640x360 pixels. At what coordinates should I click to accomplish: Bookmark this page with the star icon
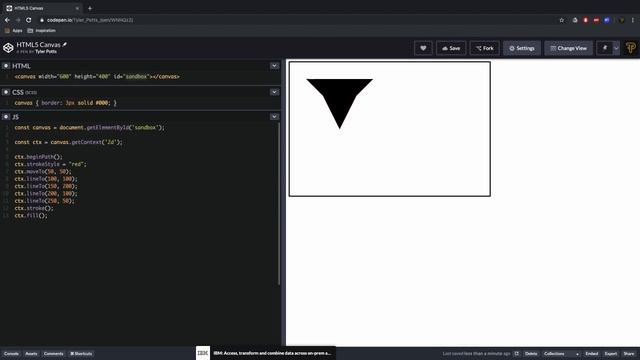tap(562, 20)
